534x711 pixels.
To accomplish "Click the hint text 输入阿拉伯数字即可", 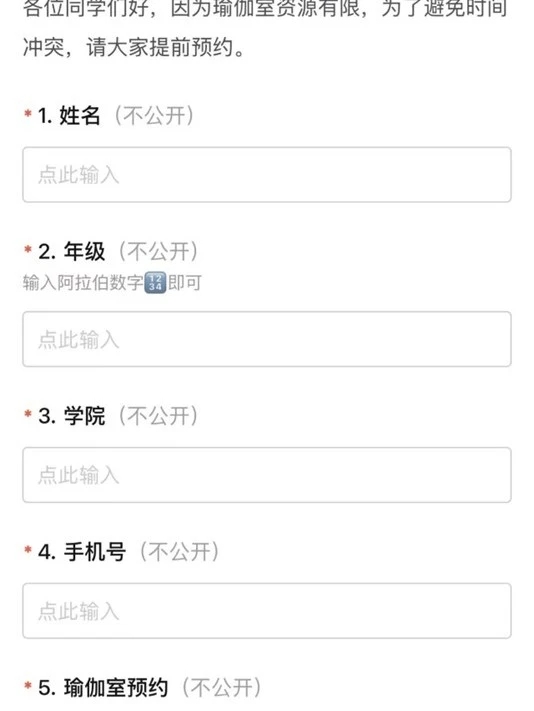I will [112, 282].
